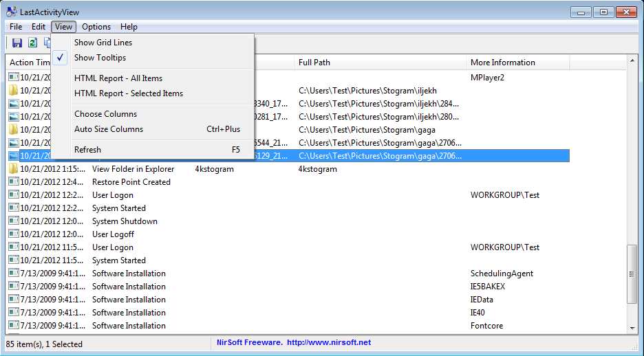Select Auto Size Columns menu entry

[153, 129]
